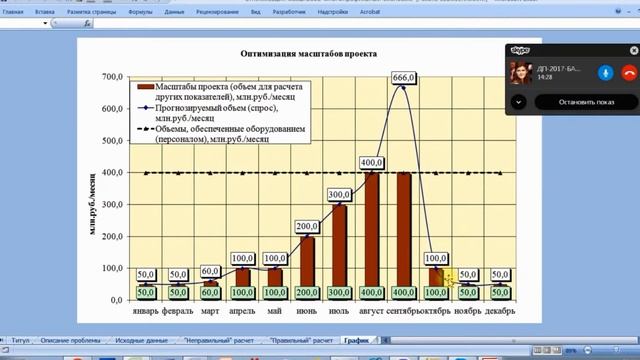Select the июль bar in the chart
Viewport: 640px width, 360px height.
[x=339, y=245]
